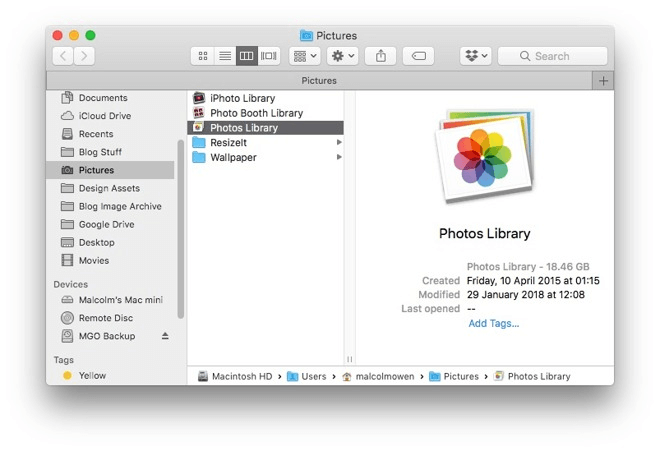This screenshot has height=451, width=660.
Task: Click Photos Library in path bar
Action: point(532,376)
